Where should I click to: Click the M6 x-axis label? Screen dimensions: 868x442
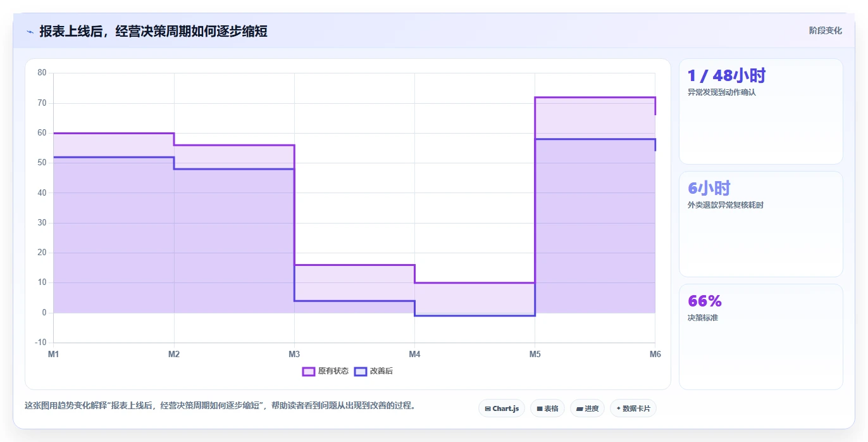[x=655, y=354]
